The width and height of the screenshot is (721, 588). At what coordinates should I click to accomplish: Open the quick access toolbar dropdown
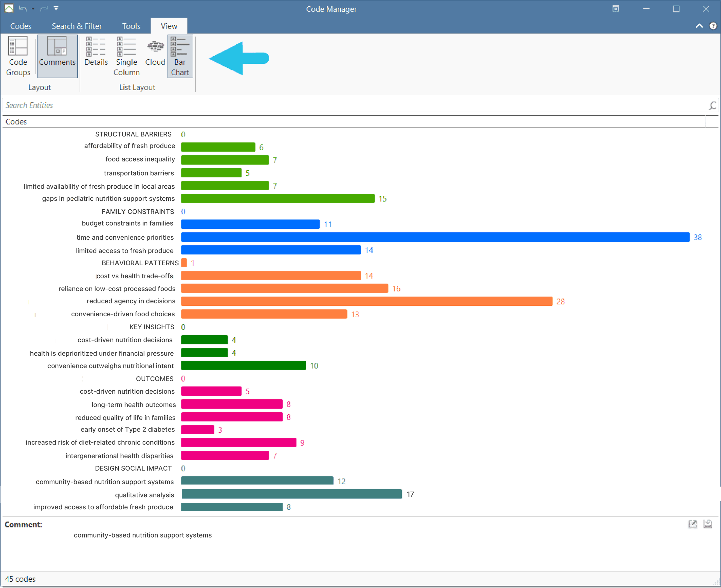(56, 8)
